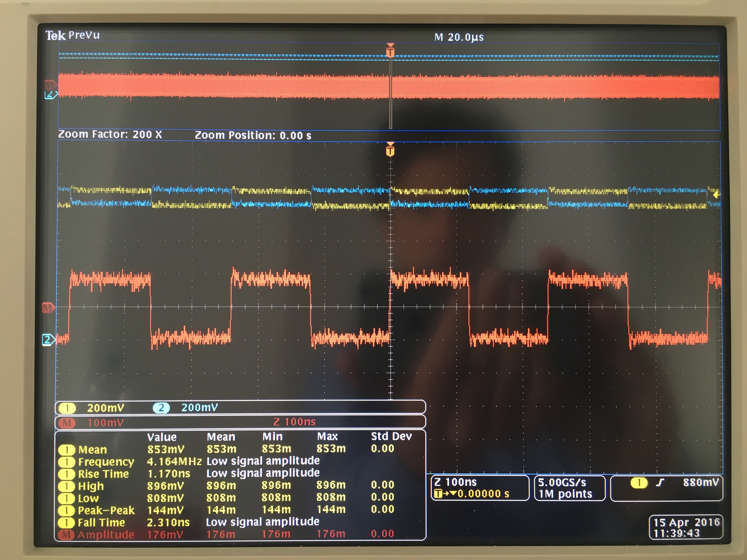Click the orange trigger marker in the zoom window

click(390, 149)
